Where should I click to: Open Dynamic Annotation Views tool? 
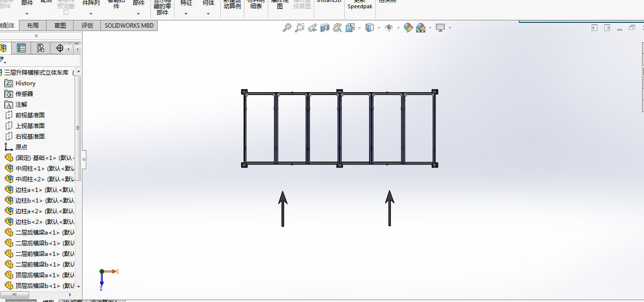tap(338, 28)
